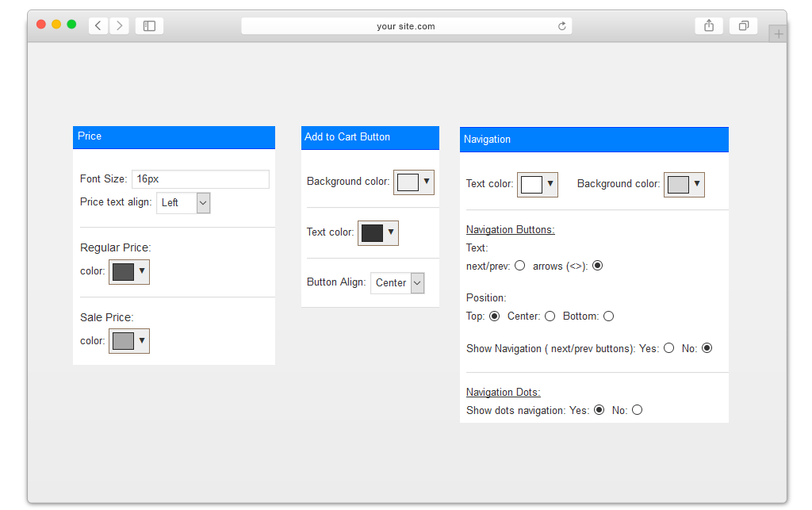Open the Button Align dropdown
The image size is (812, 510).
[397, 283]
